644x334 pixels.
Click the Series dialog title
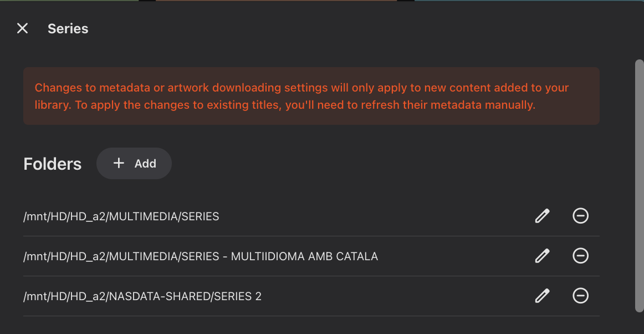click(68, 29)
